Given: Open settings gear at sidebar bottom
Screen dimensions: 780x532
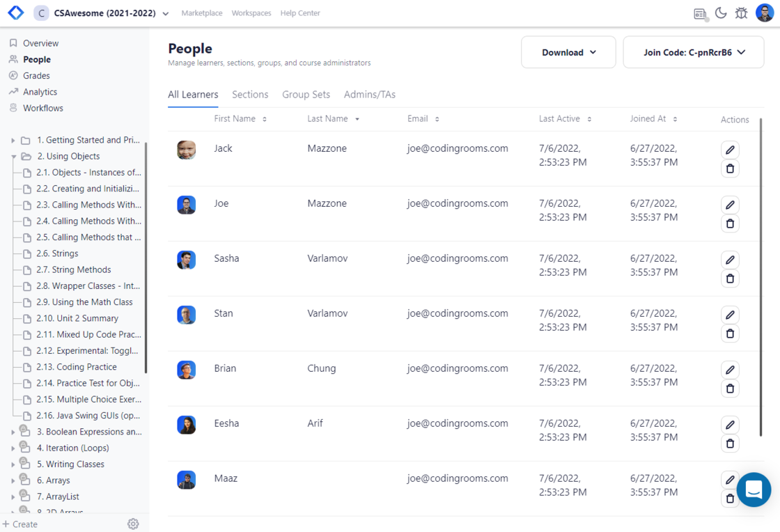Looking at the screenshot, I should (133, 524).
